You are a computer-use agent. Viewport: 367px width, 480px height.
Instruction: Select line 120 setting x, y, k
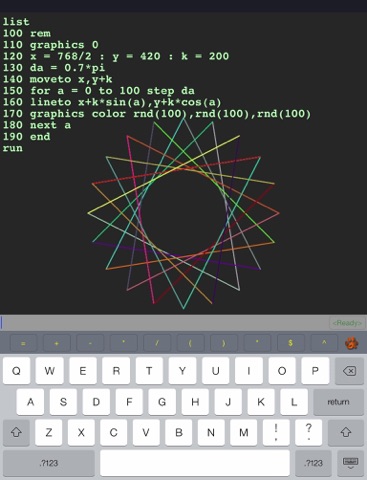click(x=116, y=56)
